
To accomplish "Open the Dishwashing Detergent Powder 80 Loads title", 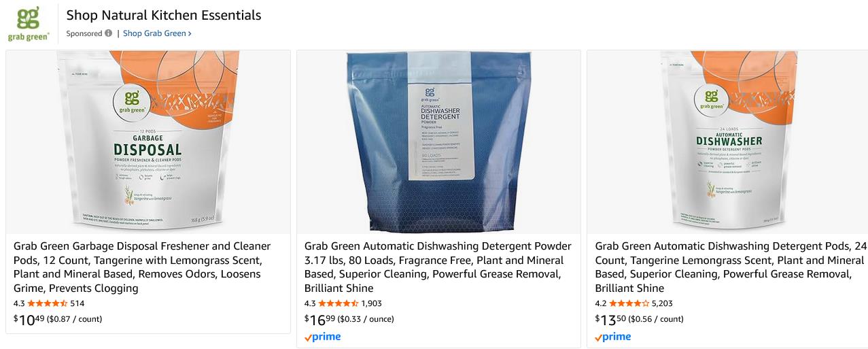I will pos(438,267).
